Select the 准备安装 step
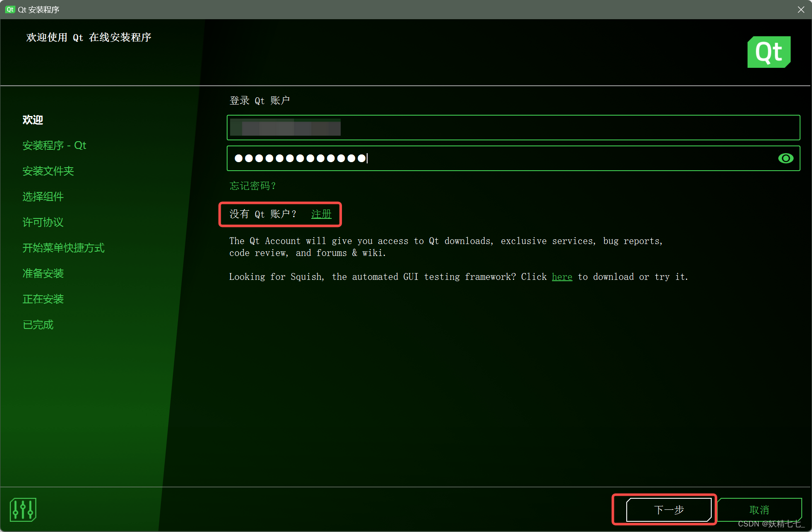The image size is (812, 532). pos(43,273)
